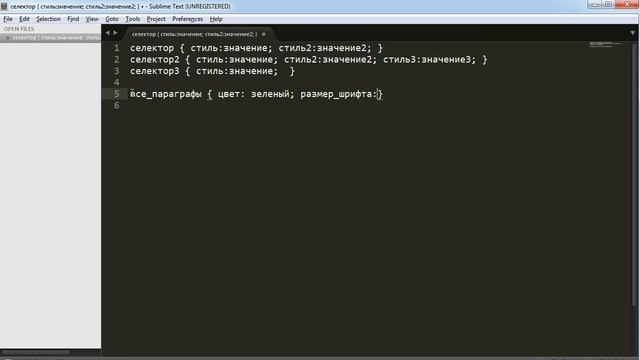Close the Sublime Text window

[x=627, y=4]
